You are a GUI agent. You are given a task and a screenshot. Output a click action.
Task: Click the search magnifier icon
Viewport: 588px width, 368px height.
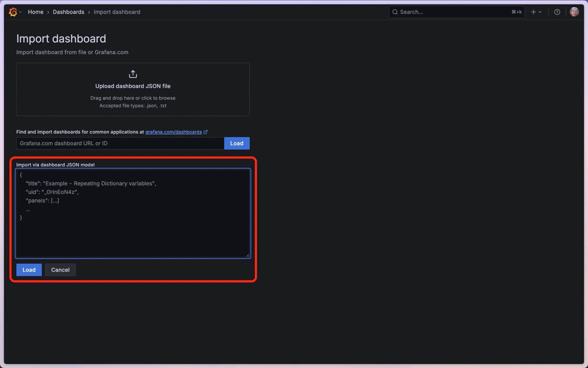click(x=395, y=12)
